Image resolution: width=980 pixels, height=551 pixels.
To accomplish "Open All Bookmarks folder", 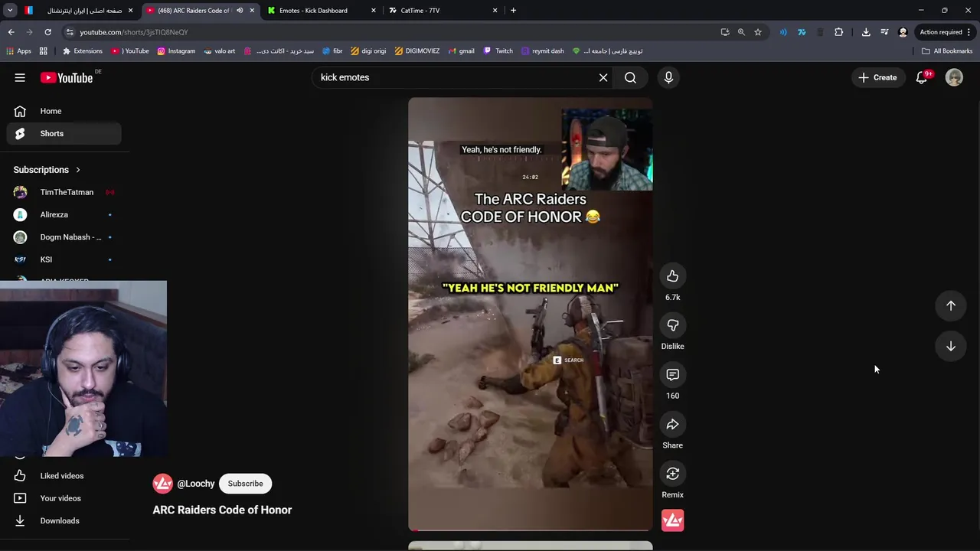I will pos(947,51).
